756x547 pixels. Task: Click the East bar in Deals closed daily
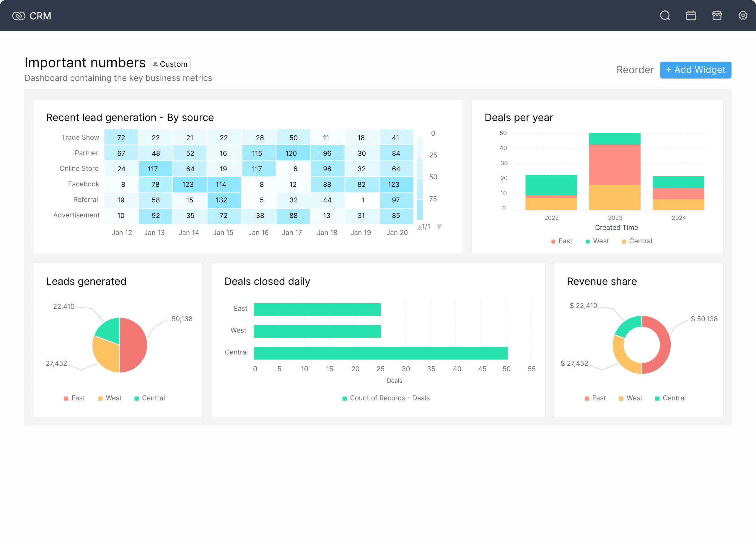[317, 309]
